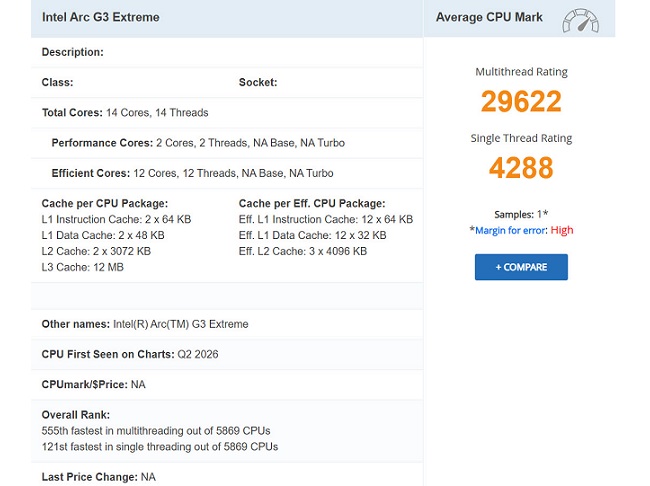Click the Socket: label

258,83
